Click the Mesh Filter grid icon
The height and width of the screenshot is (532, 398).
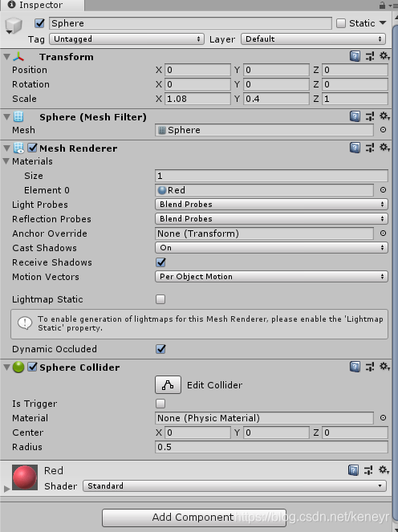point(18,116)
